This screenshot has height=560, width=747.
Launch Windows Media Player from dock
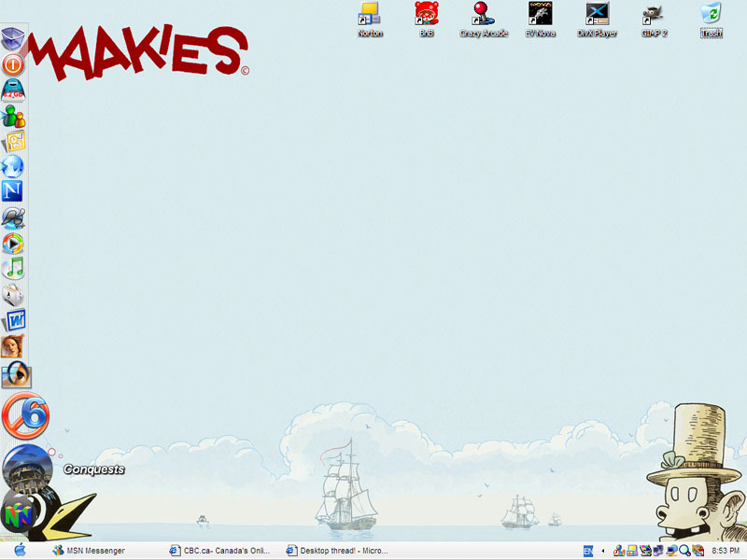13,244
